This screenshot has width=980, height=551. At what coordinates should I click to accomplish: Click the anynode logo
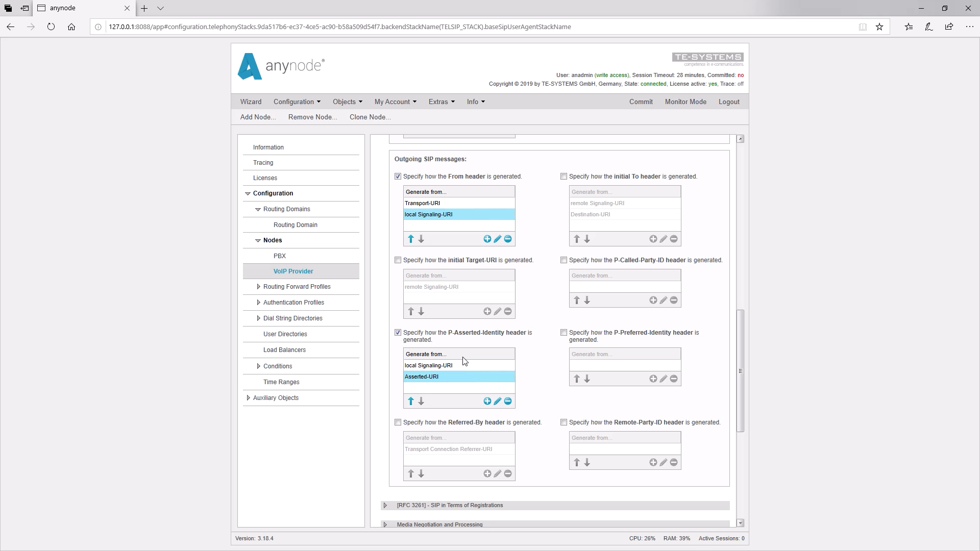[x=281, y=66]
